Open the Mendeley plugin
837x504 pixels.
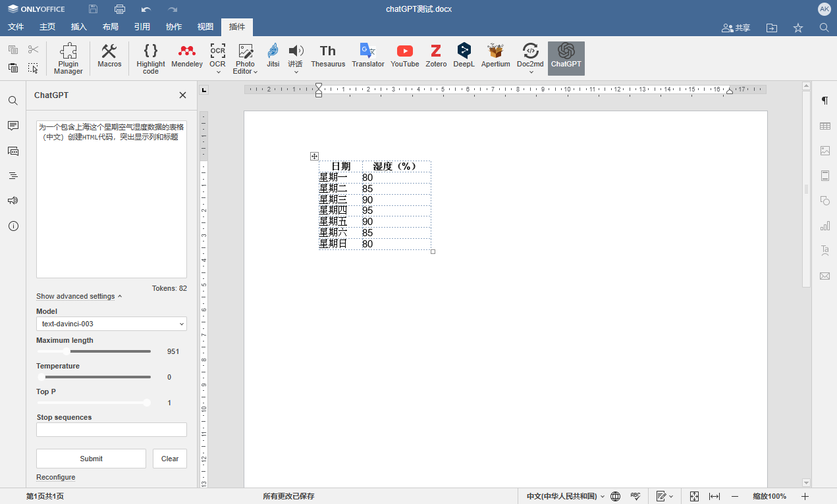point(187,56)
